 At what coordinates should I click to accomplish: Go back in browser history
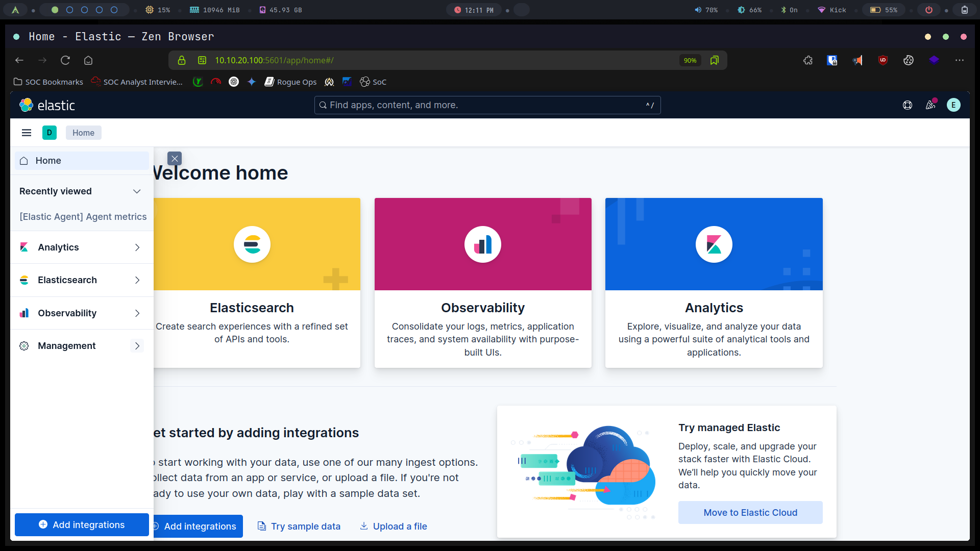coord(19,60)
